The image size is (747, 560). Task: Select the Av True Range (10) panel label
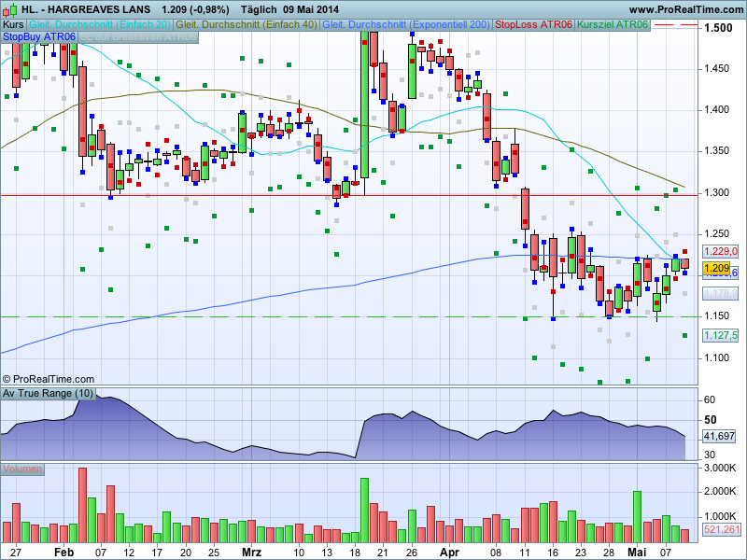(48, 393)
